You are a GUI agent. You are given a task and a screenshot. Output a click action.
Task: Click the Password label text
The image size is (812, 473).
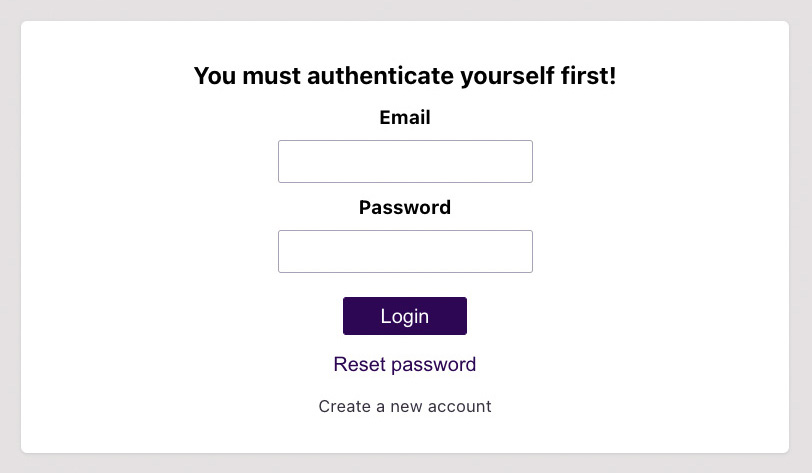[x=405, y=208]
